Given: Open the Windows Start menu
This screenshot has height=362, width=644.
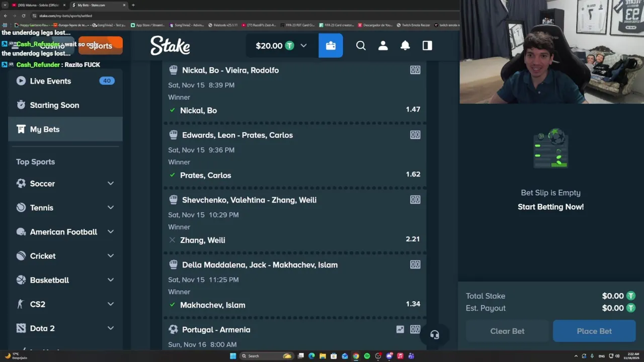Looking at the screenshot, I should [233, 356].
